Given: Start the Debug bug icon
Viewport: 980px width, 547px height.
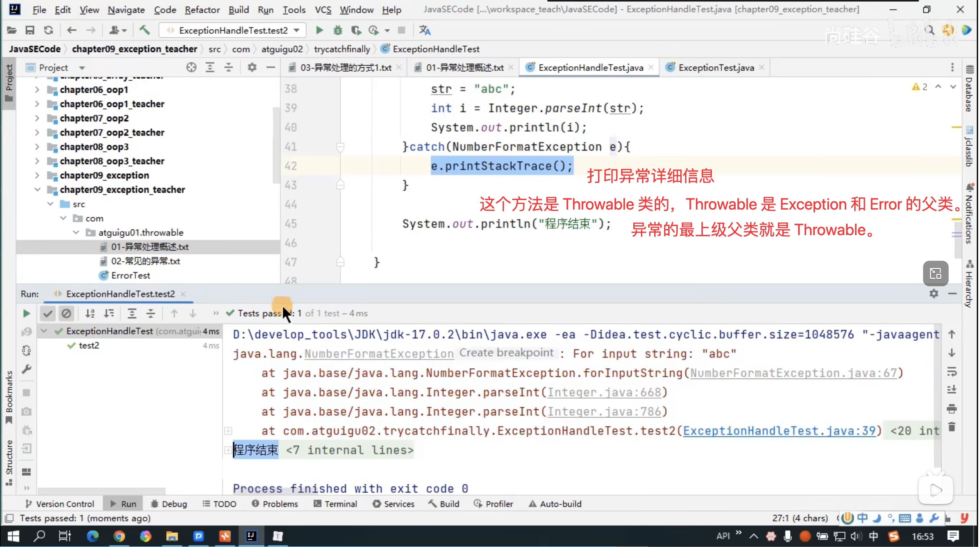Looking at the screenshot, I should tap(338, 30).
